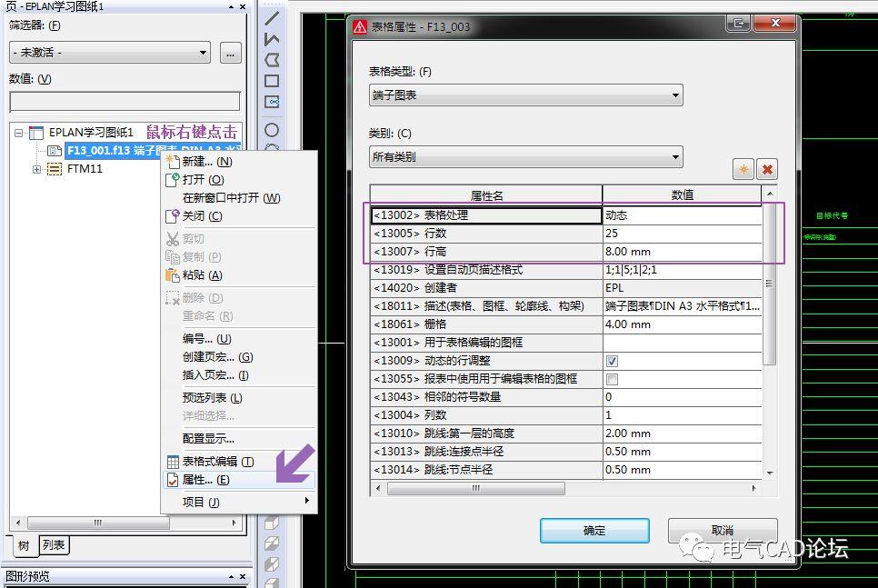878x588 pixels.
Task: Select the circle drawing tool
Action: coord(271,131)
